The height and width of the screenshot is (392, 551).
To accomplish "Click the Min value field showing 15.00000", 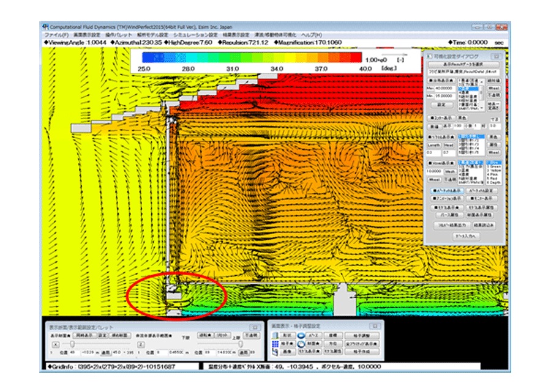I will coord(445,96).
